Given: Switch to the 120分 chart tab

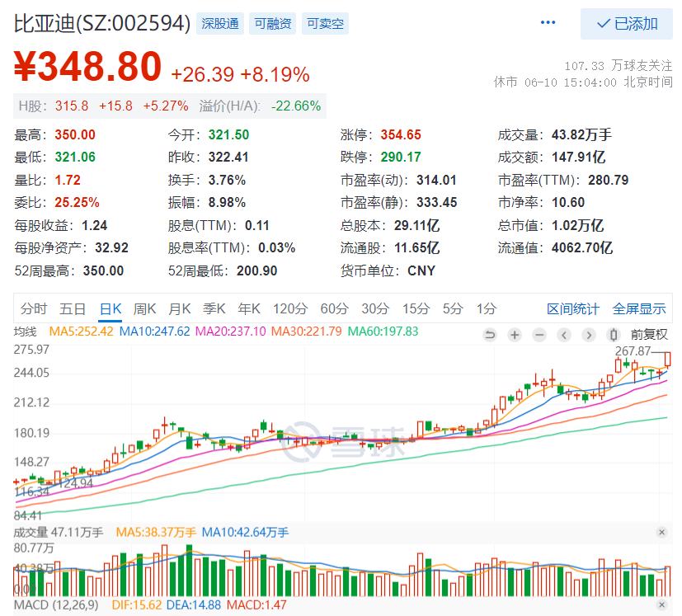Looking at the screenshot, I should 290,309.
